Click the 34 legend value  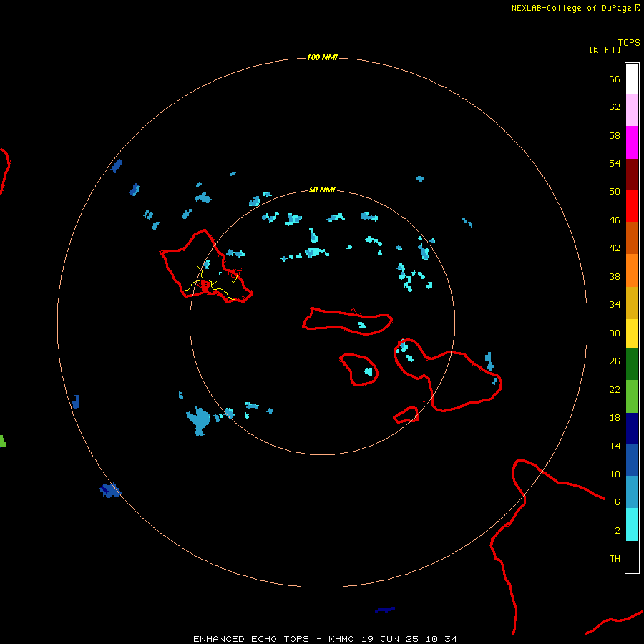[x=615, y=305]
